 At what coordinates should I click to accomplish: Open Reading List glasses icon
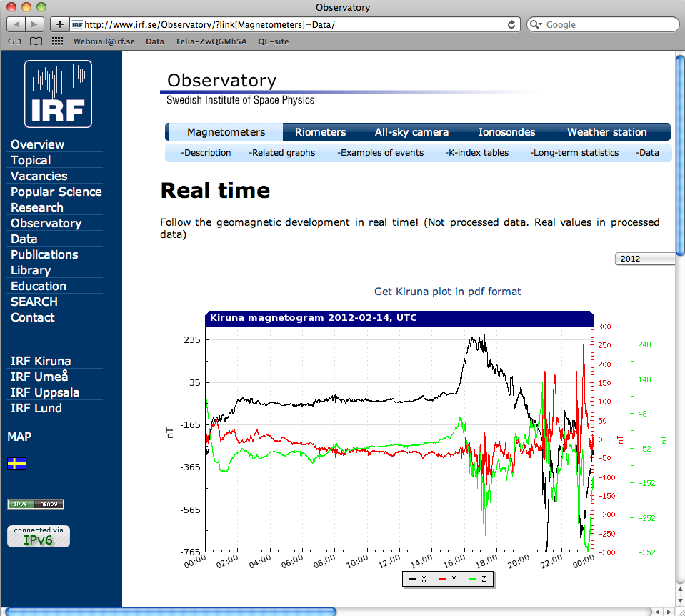[14, 41]
